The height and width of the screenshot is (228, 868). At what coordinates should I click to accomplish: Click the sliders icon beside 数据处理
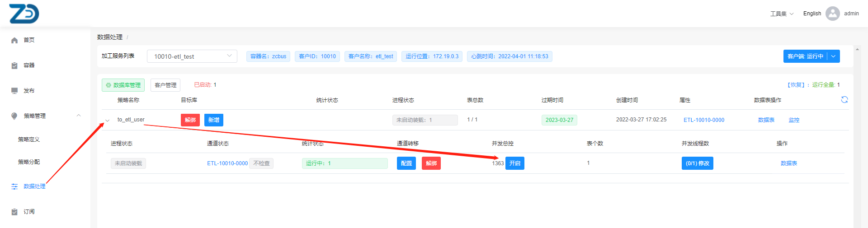(x=14, y=186)
